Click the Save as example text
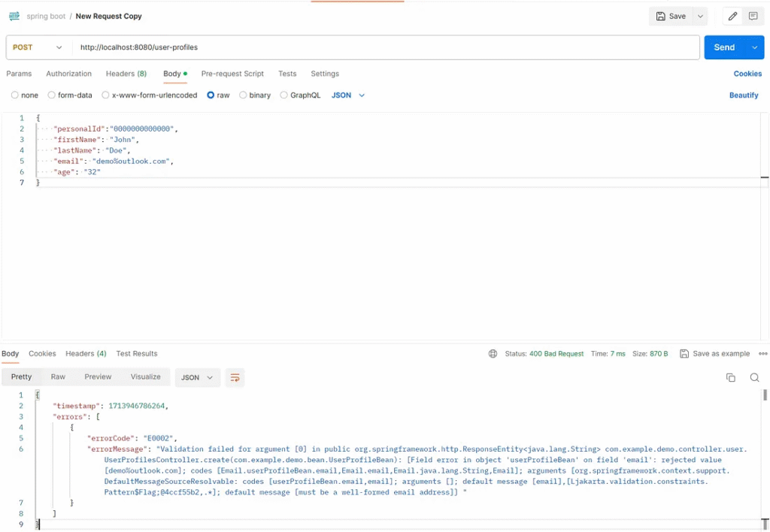Image resolution: width=770 pixels, height=532 pixels. click(x=721, y=353)
